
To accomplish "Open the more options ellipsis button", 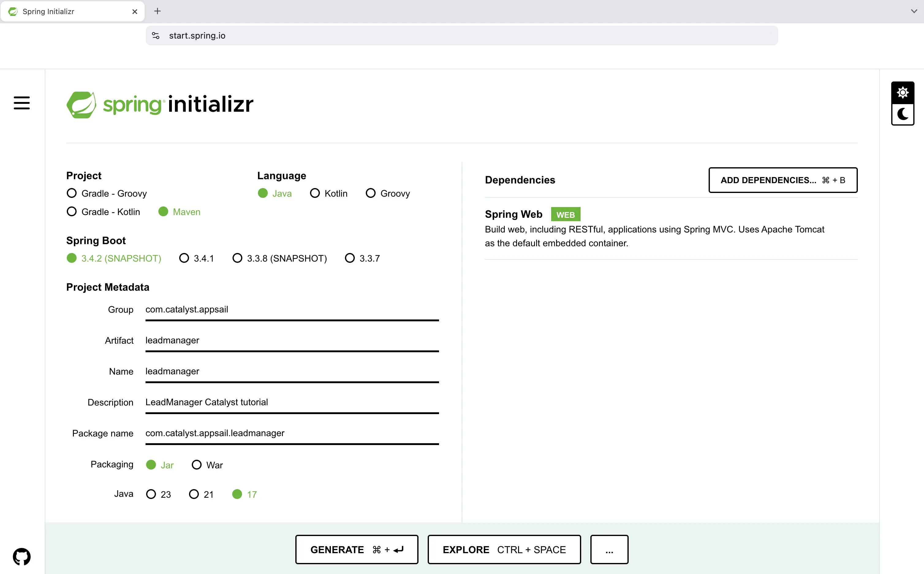I will (609, 549).
